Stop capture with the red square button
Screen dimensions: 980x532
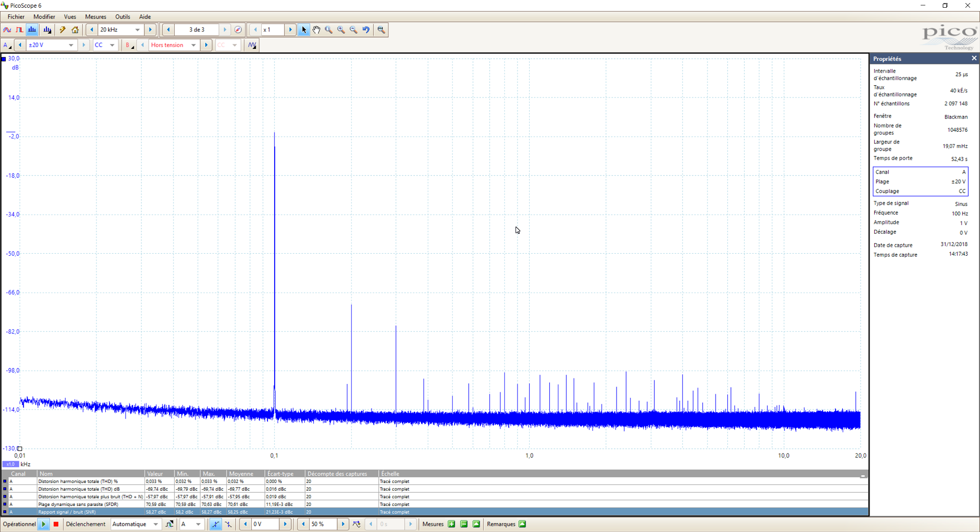pos(56,524)
